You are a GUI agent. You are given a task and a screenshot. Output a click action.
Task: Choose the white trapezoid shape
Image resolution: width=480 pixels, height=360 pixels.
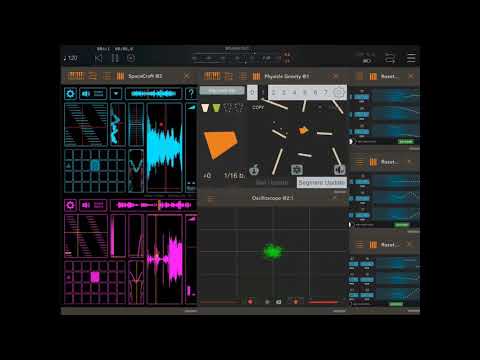pos(205,108)
